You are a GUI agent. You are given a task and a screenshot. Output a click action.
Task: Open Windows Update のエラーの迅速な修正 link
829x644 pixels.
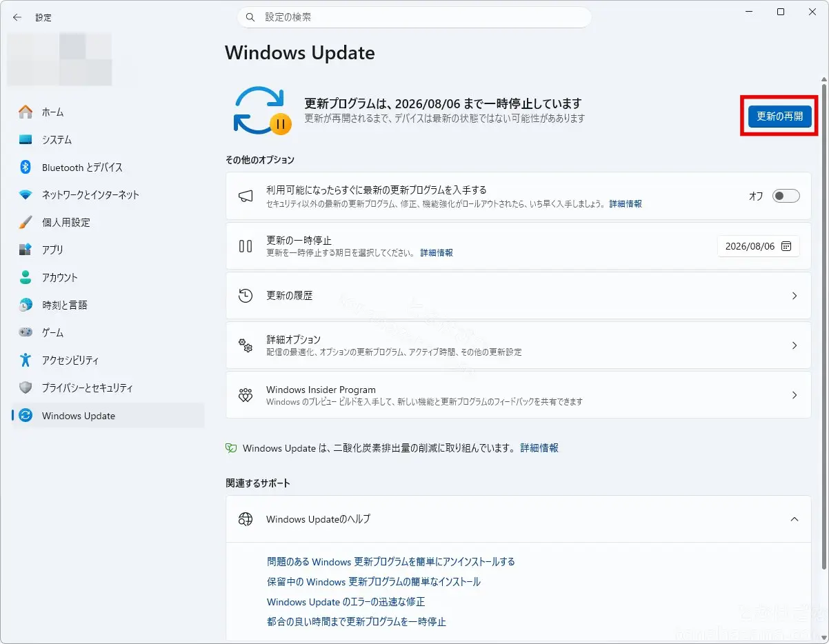point(346,602)
